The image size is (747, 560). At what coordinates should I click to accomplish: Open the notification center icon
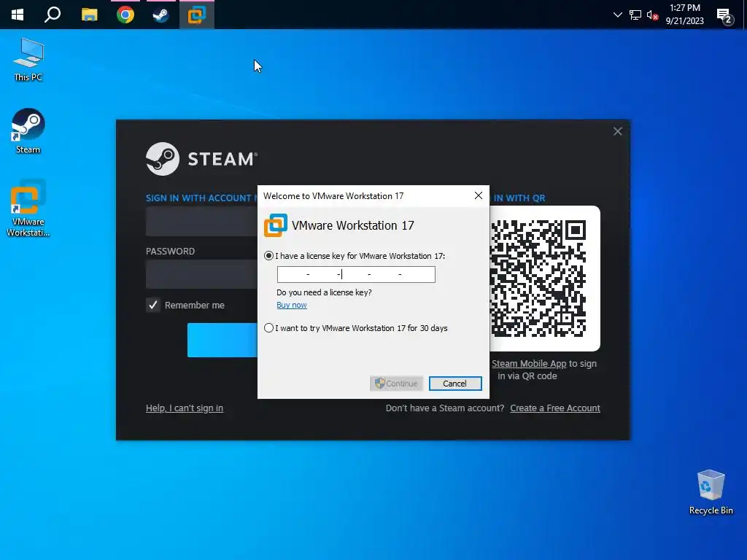coord(724,16)
